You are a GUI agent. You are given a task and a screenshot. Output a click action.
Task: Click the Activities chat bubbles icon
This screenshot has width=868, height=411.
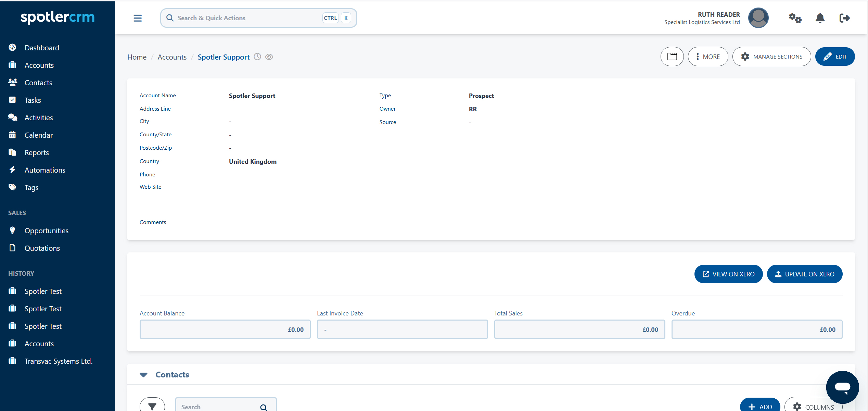[13, 117]
